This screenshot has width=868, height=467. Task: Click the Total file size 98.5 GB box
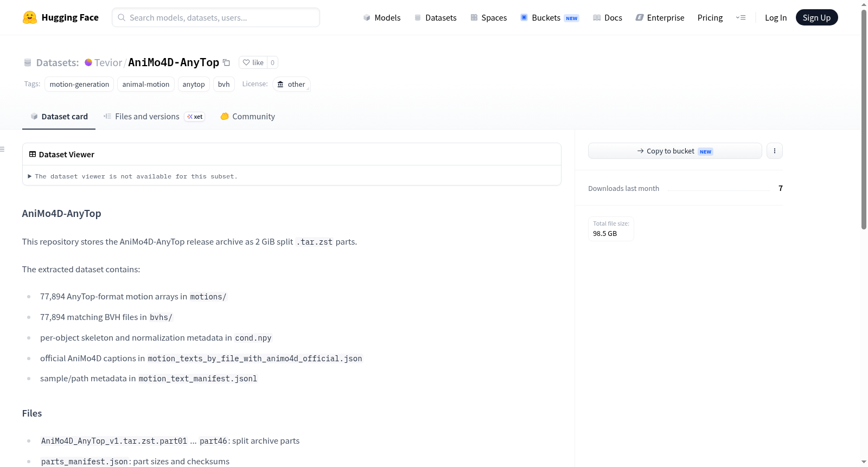point(611,229)
